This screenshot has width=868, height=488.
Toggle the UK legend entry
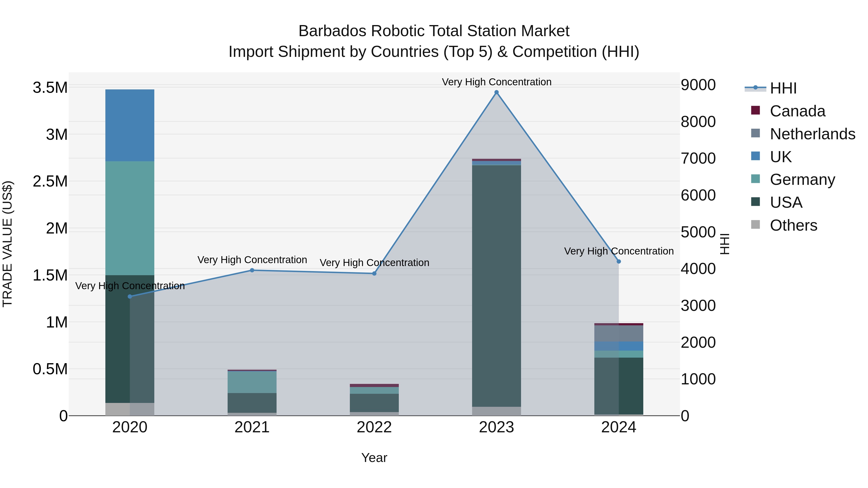click(x=771, y=157)
